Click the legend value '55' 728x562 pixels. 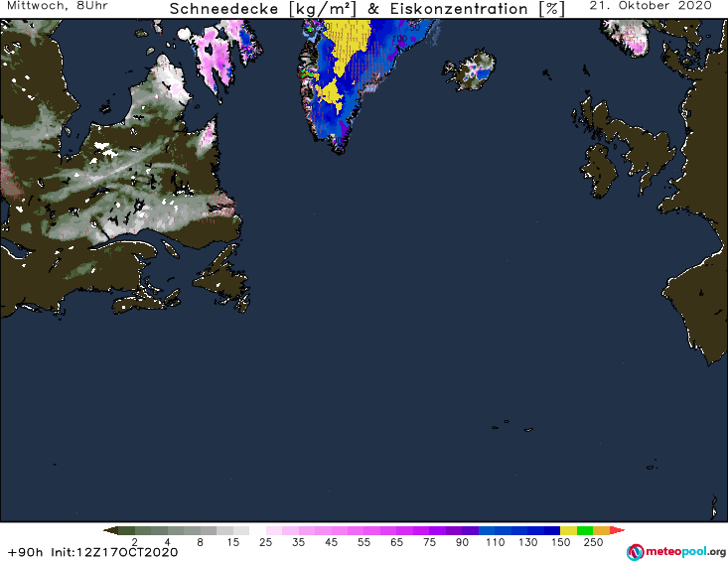364,542
